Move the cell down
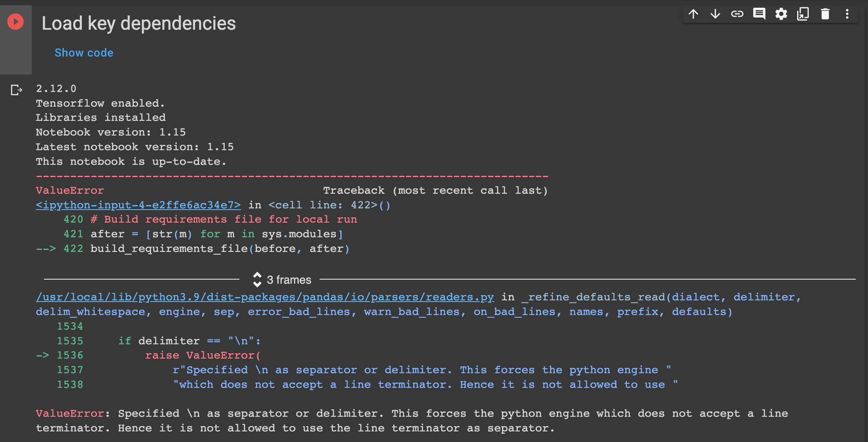This screenshot has width=868, height=442. (715, 13)
